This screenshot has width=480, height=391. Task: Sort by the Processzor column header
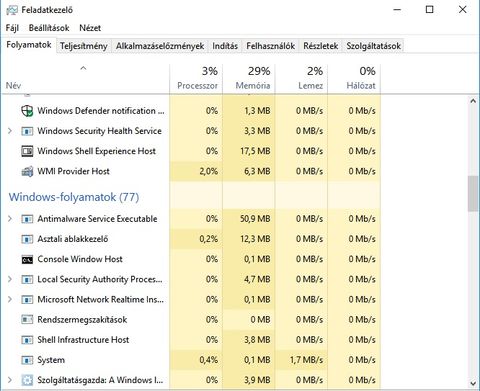196,78
